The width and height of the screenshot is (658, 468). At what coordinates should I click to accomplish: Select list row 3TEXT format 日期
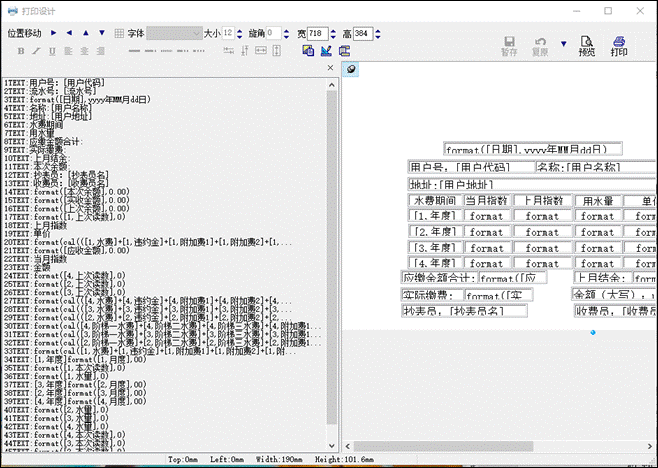coord(77,99)
